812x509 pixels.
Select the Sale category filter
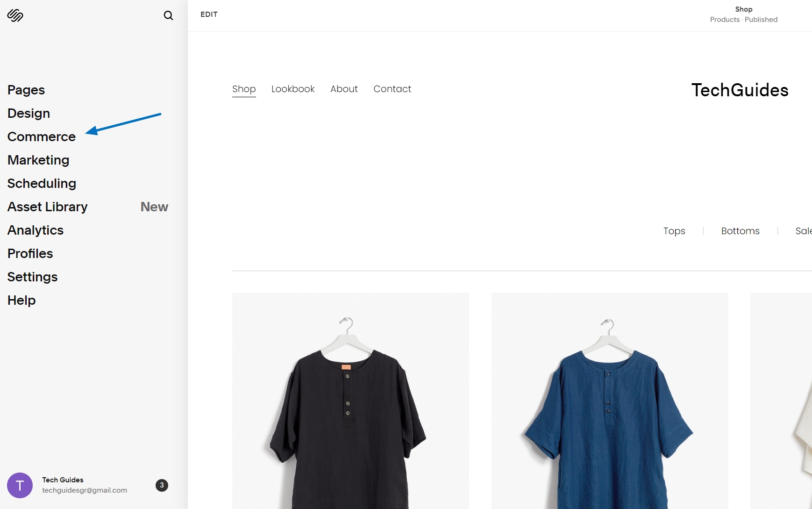click(804, 231)
